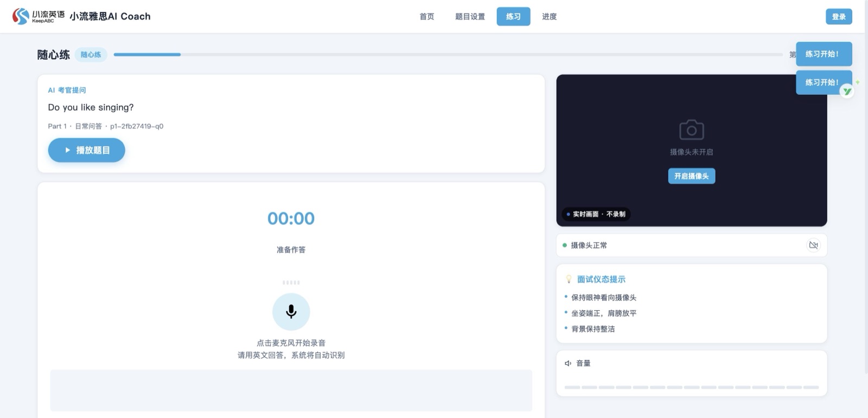The width and height of the screenshot is (868, 418).
Task: Click the 准备作答 status text
Action: 291,250
